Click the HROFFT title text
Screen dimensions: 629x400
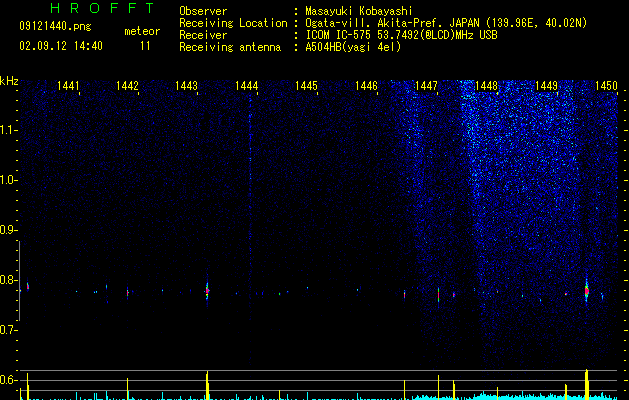click(103, 8)
